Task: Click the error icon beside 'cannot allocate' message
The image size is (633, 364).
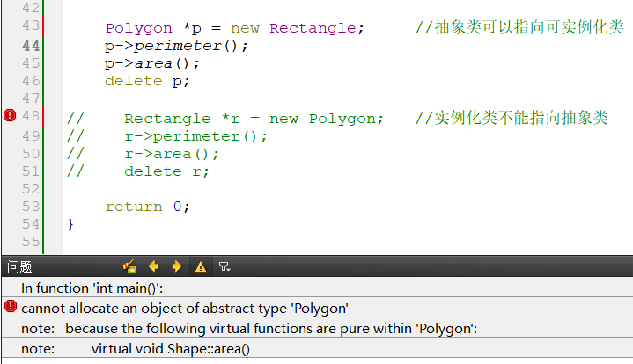Action: (10, 307)
